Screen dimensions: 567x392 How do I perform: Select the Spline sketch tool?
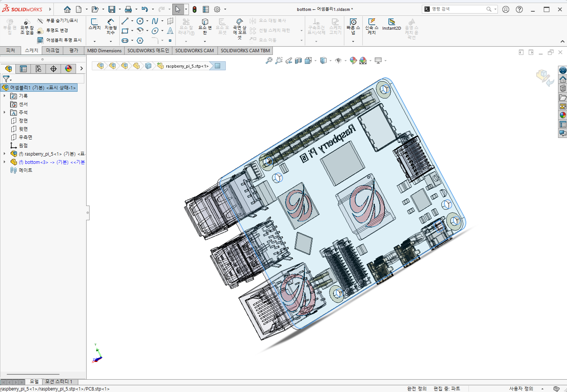pos(155,21)
